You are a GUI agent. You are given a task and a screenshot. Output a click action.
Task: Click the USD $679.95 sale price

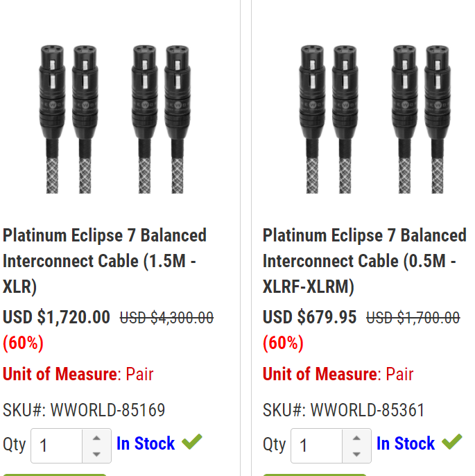(310, 317)
